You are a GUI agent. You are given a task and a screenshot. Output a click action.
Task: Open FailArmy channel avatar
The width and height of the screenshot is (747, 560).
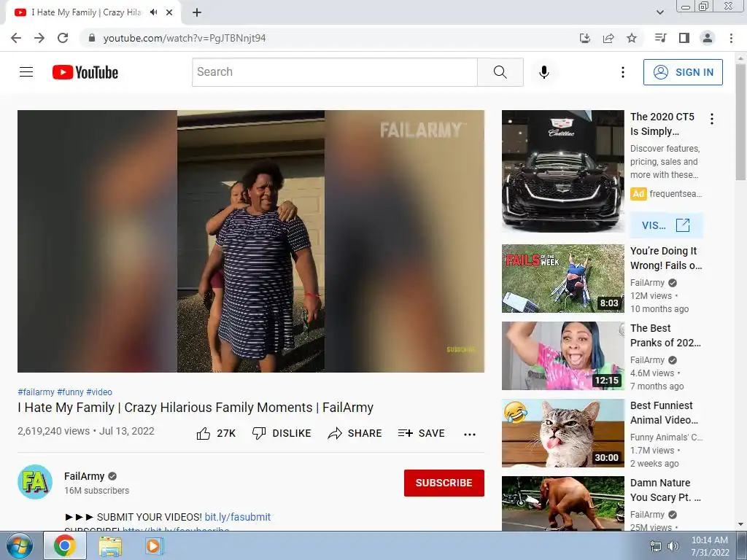click(x=35, y=482)
